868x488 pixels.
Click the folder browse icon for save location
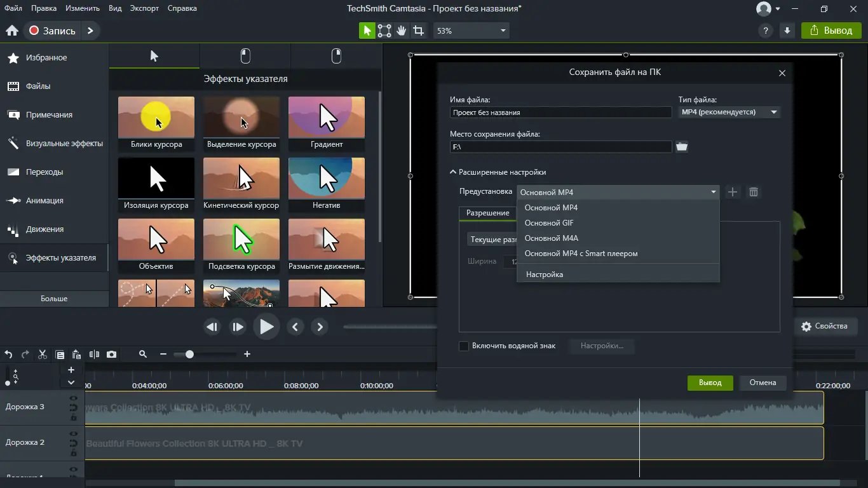click(682, 147)
